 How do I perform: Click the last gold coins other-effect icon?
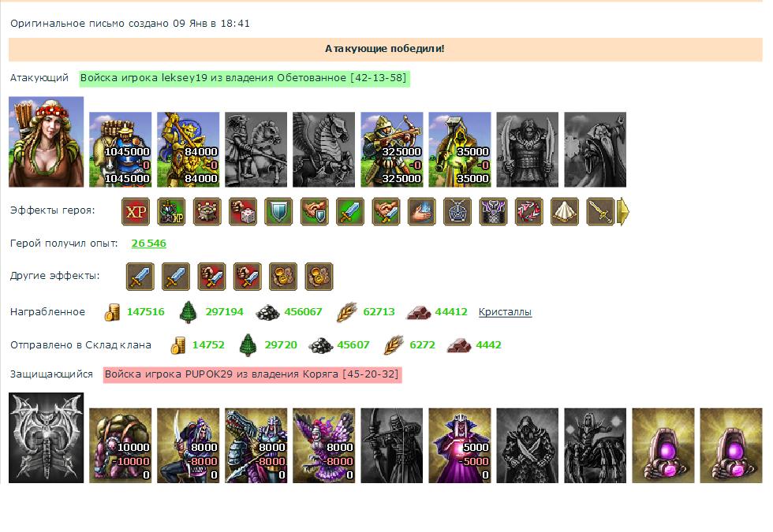point(319,277)
